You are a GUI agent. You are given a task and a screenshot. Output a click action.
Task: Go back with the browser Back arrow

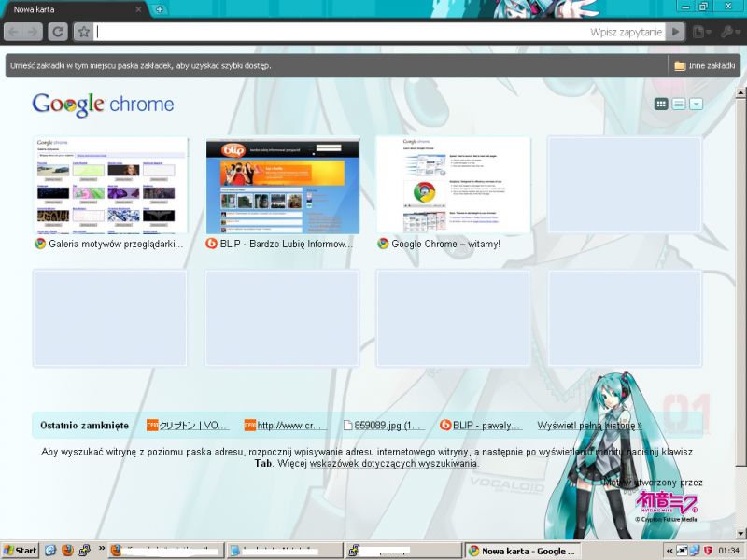click(x=14, y=32)
